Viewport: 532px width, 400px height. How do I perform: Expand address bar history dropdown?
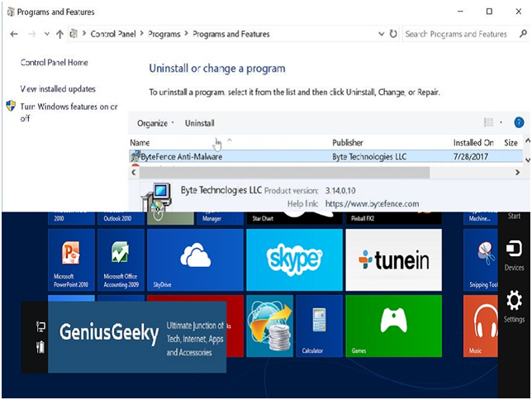tap(382, 34)
